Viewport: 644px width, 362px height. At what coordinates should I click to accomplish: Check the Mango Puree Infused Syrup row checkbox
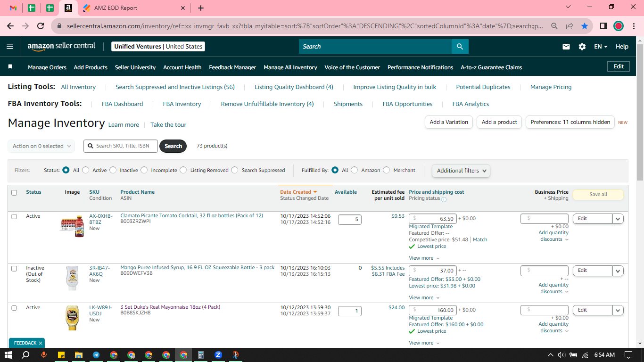(14, 268)
